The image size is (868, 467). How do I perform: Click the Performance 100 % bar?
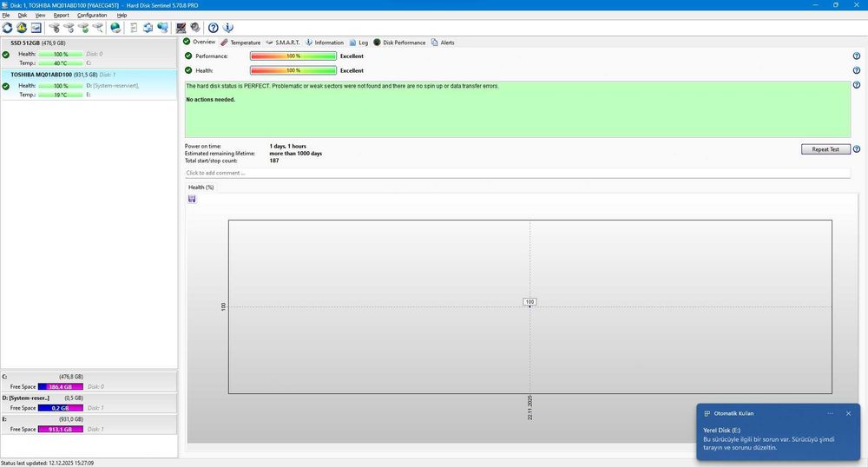[x=293, y=56]
